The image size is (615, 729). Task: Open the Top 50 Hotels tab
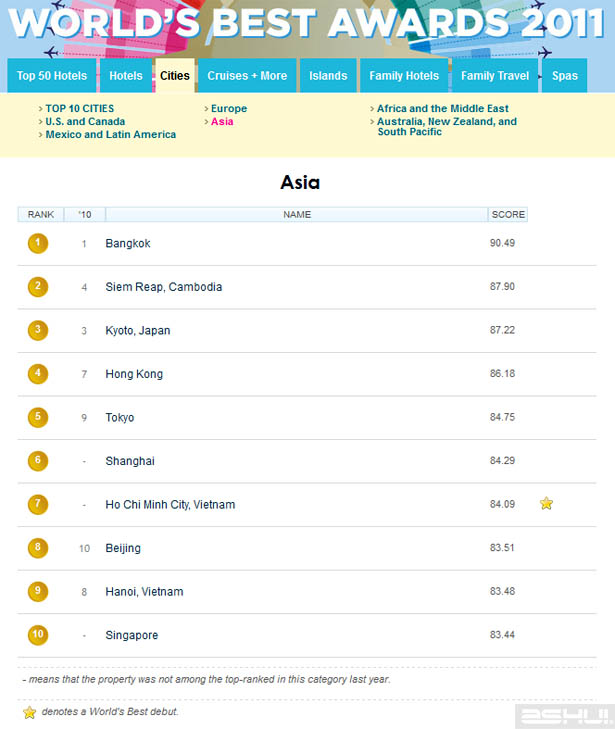coord(52,76)
